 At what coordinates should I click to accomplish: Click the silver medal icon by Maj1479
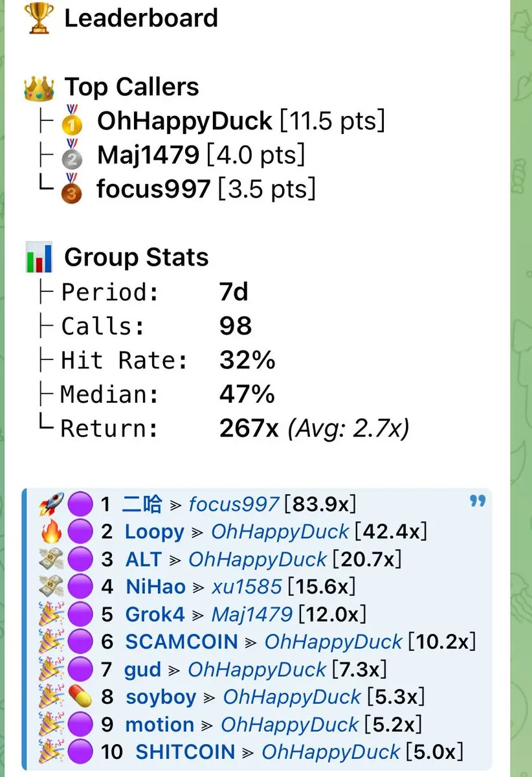point(72,155)
